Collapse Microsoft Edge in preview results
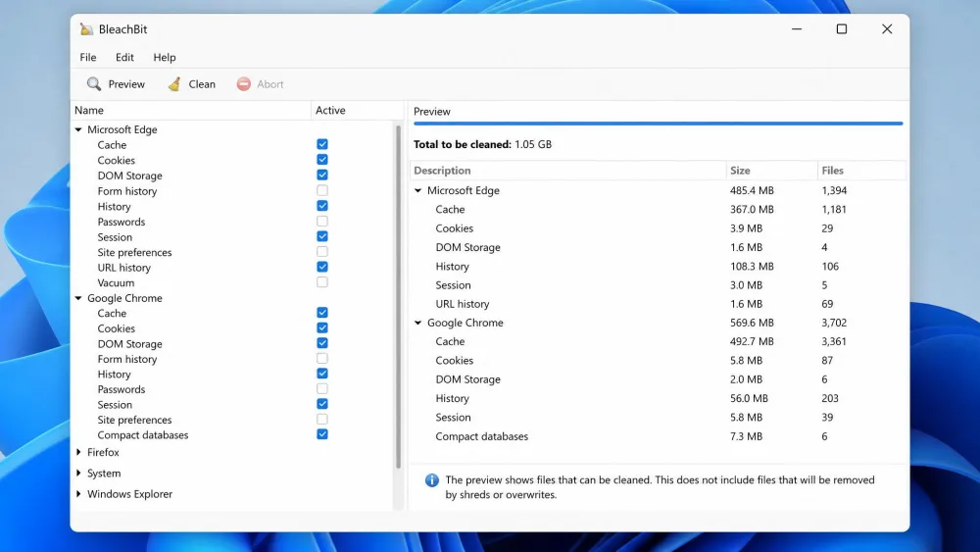Screen dimensions: 980x552 point(418,190)
